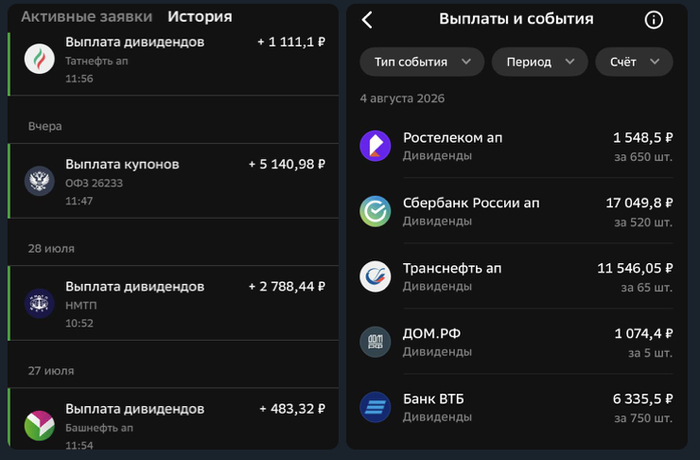
Task: Select the 1 074,4 ₽ payout amount
Action: tap(644, 334)
